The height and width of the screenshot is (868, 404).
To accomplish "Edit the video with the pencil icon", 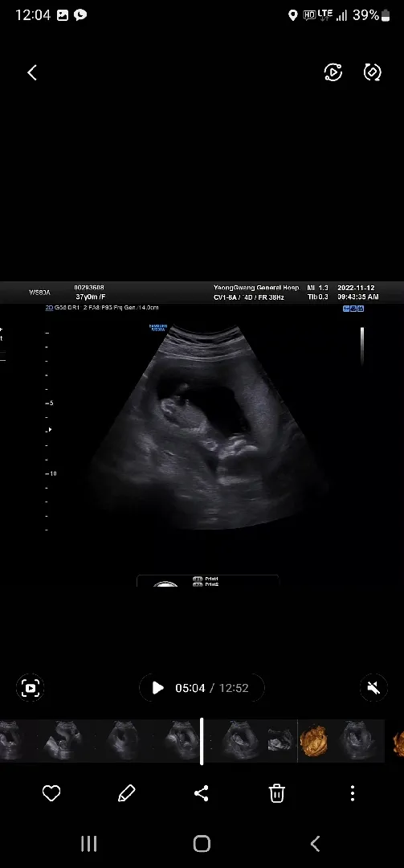I will pyautogui.click(x=126, y=794).
